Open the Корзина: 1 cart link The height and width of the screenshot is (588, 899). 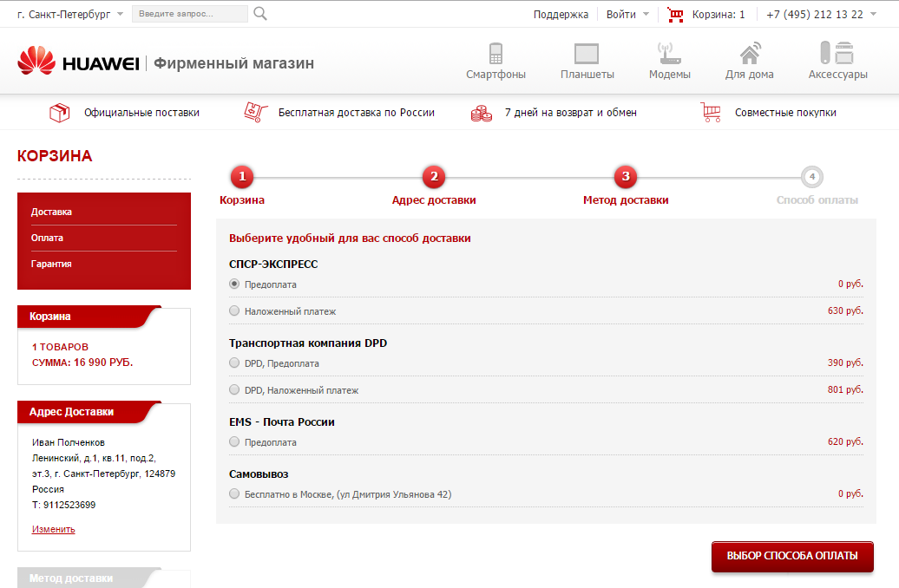tap(719, 15)
